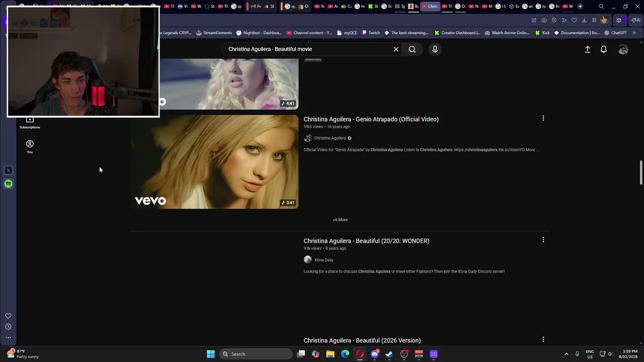The height and width of the screenshot is (362, 644).
Task: Open YouTube notifications bell
Action: [604, 49]
